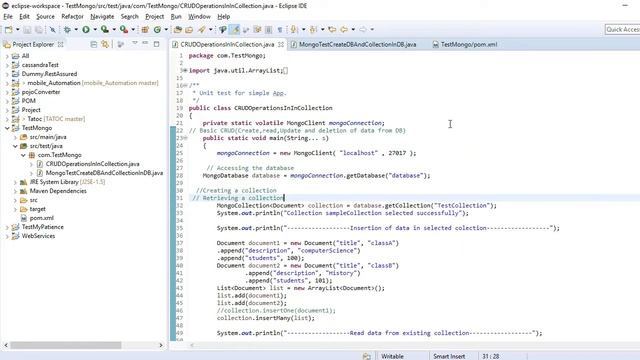Open Project Explorer View Menu triangle
This screenshot has width=640, height=360.
click(135, 43)
